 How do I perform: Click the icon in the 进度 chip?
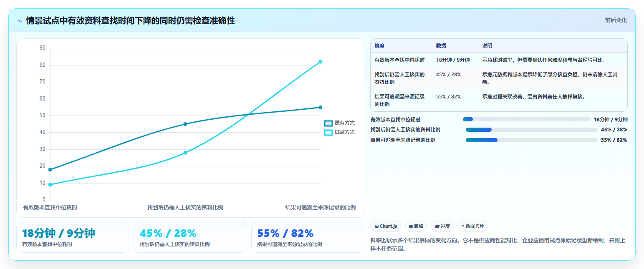(437, 226)
